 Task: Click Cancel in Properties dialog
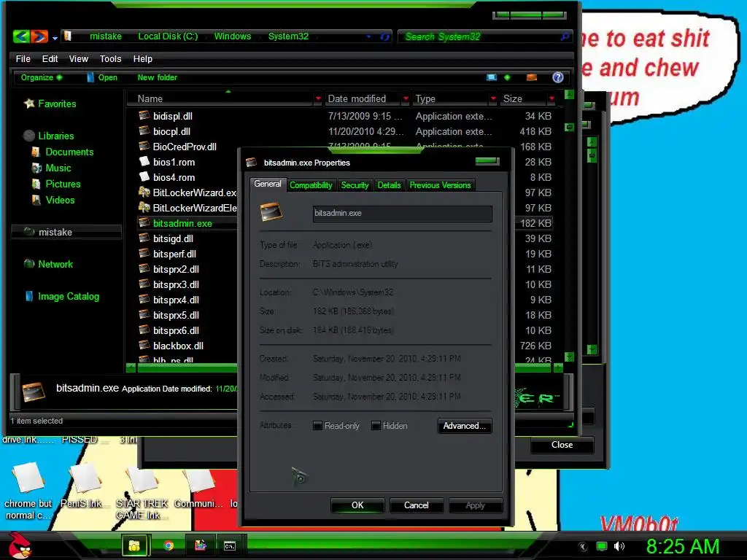point(417,505)
